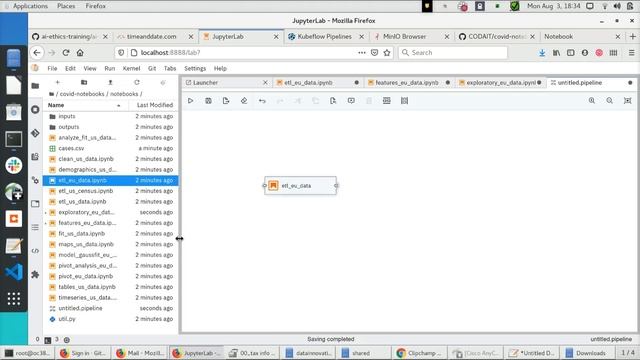Image resolution: width=640 pixels, height=360 pixels.
Task: Close the Launcher tab
Action: 265,82
